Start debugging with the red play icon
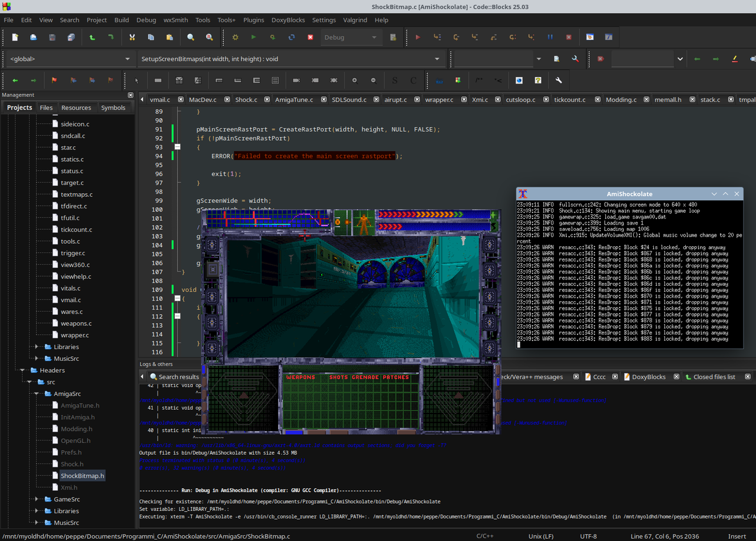Viewport: 756px width, 541px height. coord(418,37)
